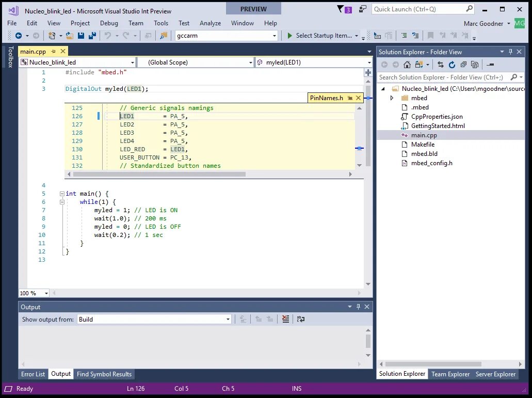This screenshot has height=398, width=532.
Task: Open the feedback icon beside notifications
Action: click(363, 9)
